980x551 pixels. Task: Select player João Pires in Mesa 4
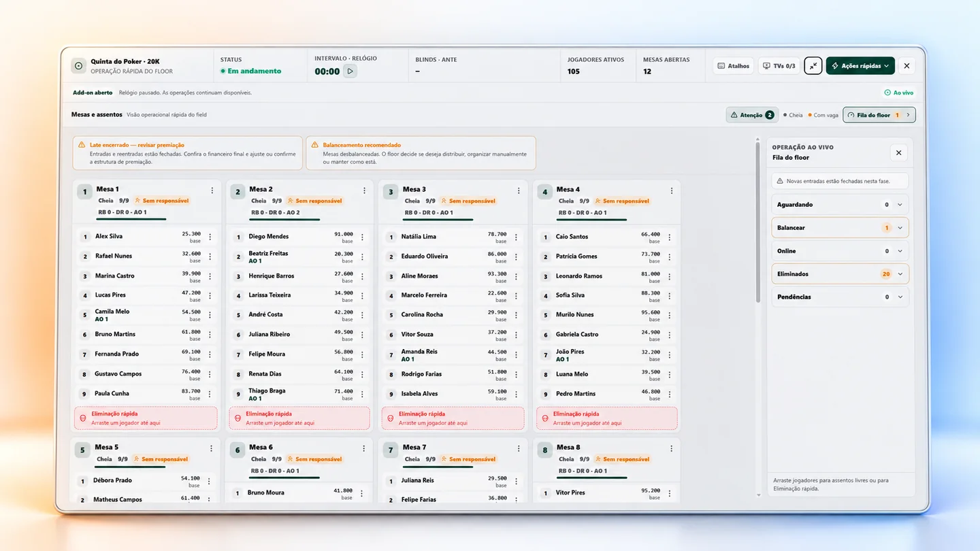pyautogui.click(x=607, y=355)
